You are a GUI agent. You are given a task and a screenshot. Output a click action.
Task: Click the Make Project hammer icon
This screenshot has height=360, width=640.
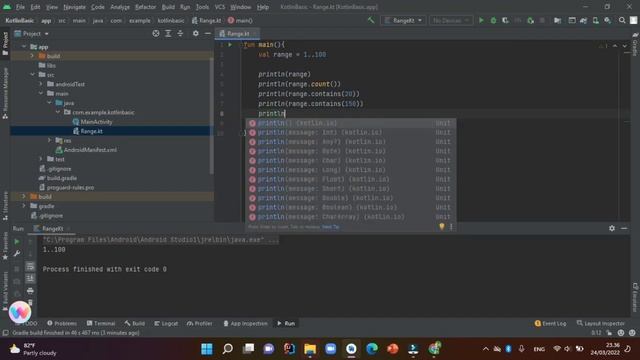tap(371, 20)
